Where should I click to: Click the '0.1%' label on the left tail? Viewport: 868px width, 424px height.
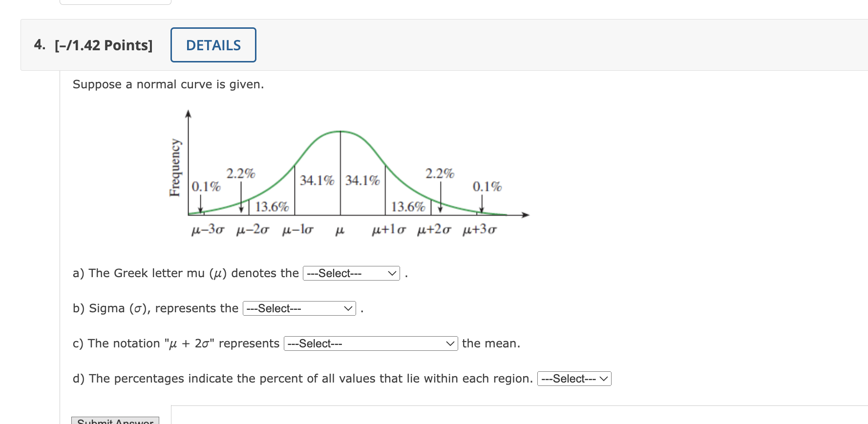coord(206,187)
